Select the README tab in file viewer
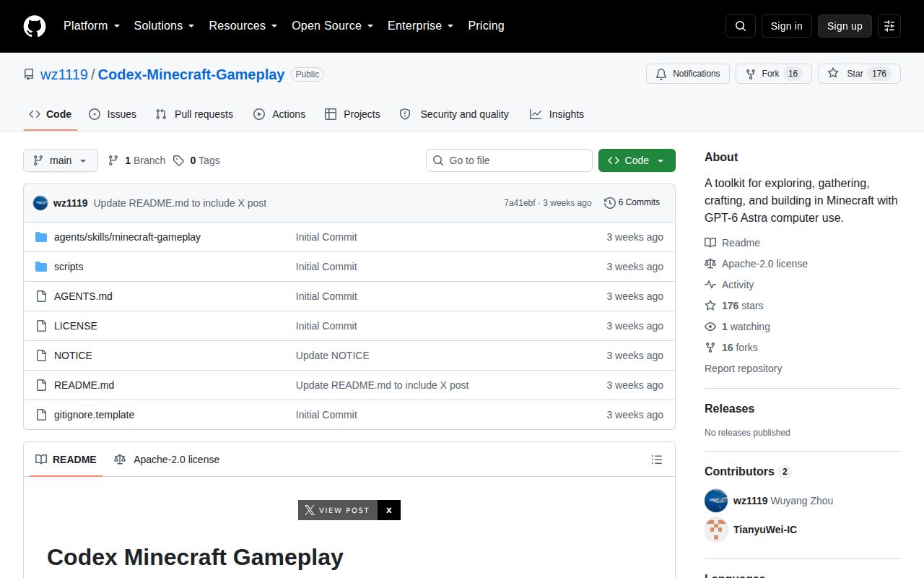 click(66, 460)
